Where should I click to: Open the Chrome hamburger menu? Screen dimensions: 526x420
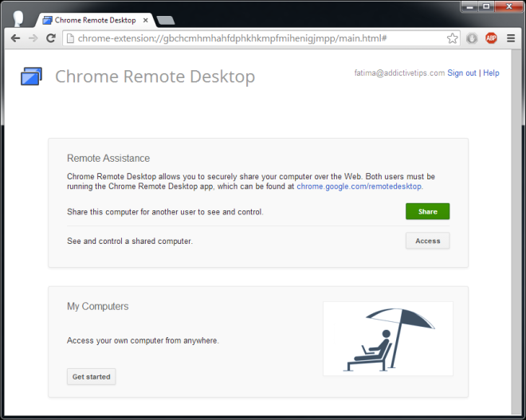[x=511, y=38]
